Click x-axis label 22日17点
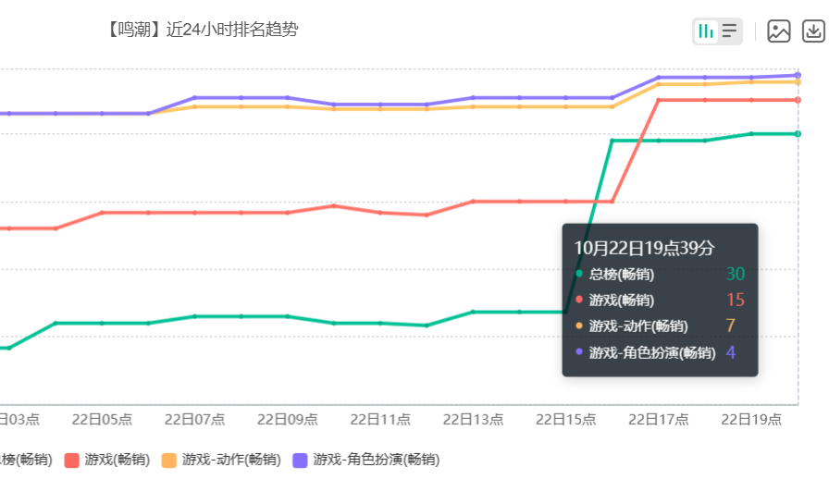The width and height of the screenshot is (829, 504). 659,420
